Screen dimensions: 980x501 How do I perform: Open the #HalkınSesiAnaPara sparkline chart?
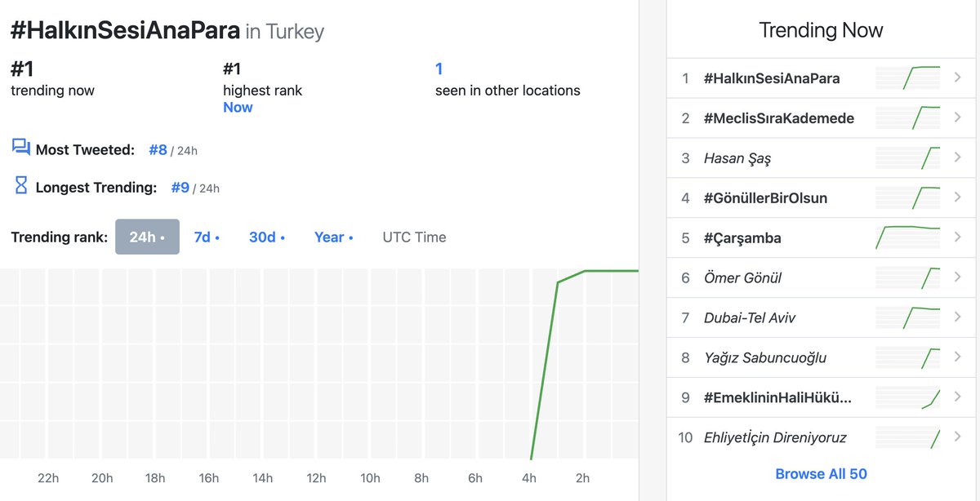908,78
